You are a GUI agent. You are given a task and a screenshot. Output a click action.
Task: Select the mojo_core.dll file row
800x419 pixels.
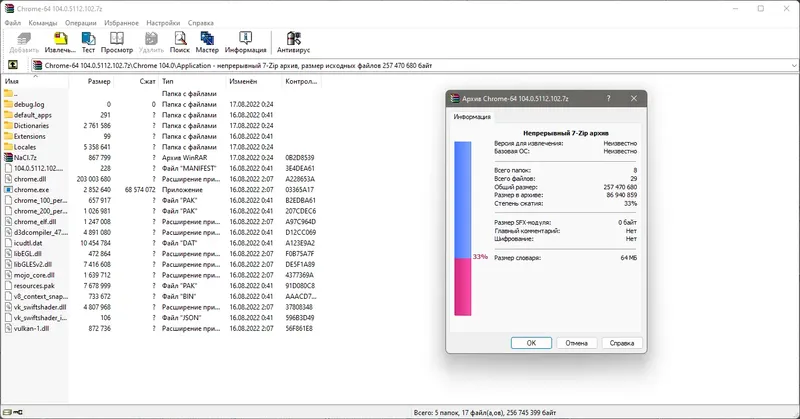click(x=160, y=275)
